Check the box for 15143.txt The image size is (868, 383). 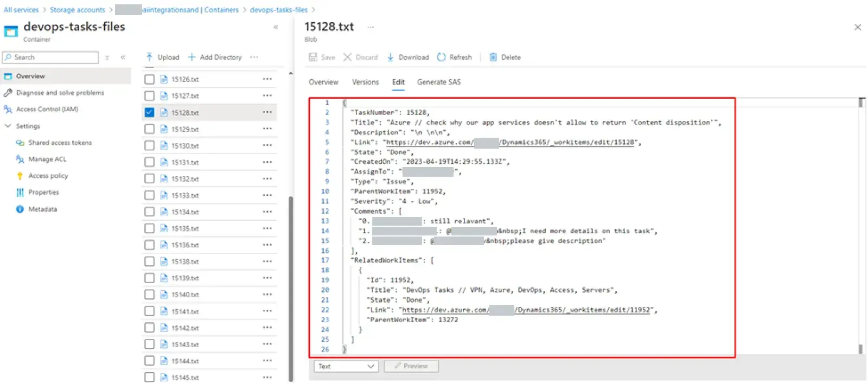click(x=149, y=344)
